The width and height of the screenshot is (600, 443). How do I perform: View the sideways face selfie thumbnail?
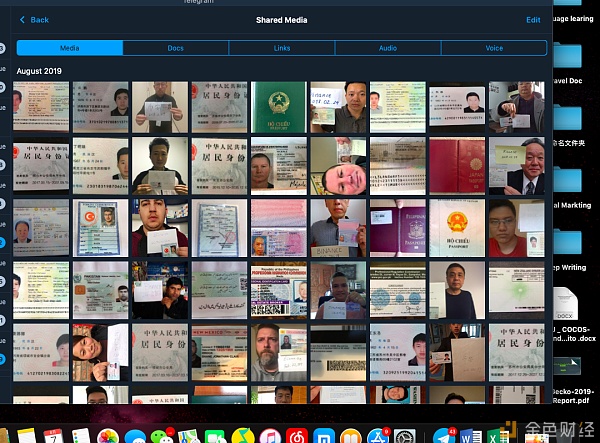pyautogui.click(x=338, y=166)
